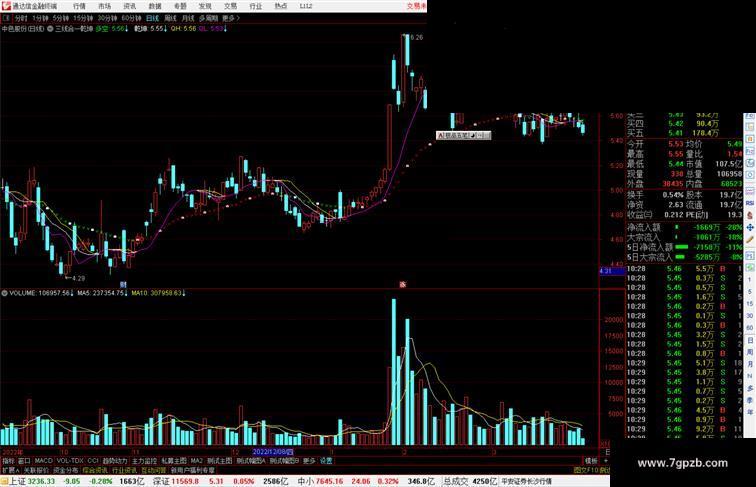Click the 上证 index value in status bar
Screen dimensions: 756x487
tap(41, 481)
